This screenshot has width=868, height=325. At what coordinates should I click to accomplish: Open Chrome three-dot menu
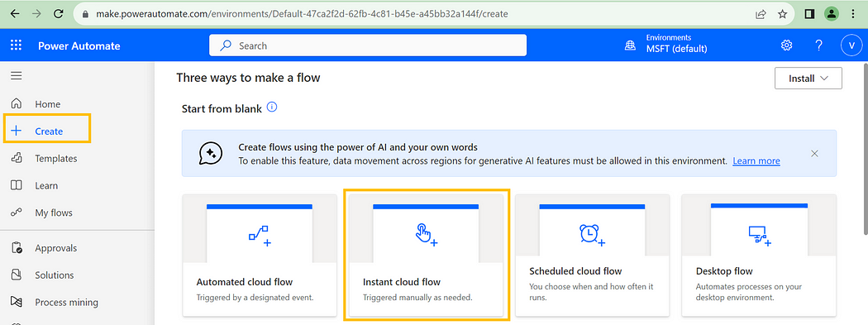[852, 14]
